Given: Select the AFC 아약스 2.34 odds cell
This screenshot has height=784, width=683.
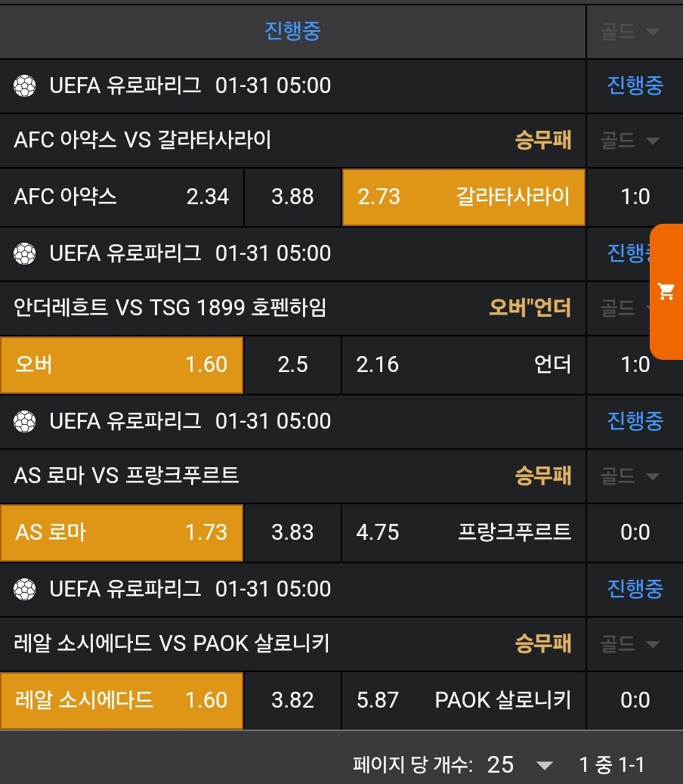Looking at the screenshot, I should 122,197.
